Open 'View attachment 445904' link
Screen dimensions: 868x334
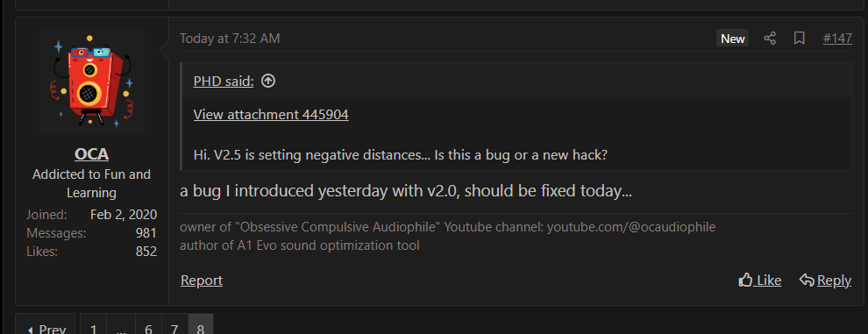271,114
